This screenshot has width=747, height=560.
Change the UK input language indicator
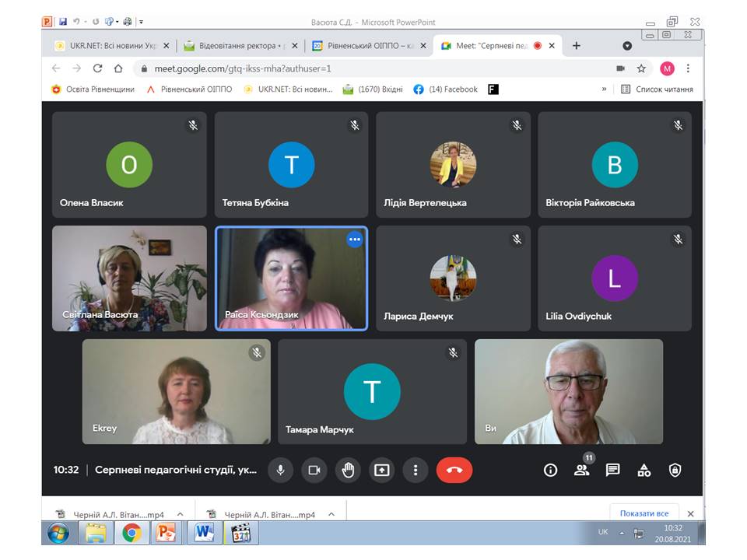602,532
